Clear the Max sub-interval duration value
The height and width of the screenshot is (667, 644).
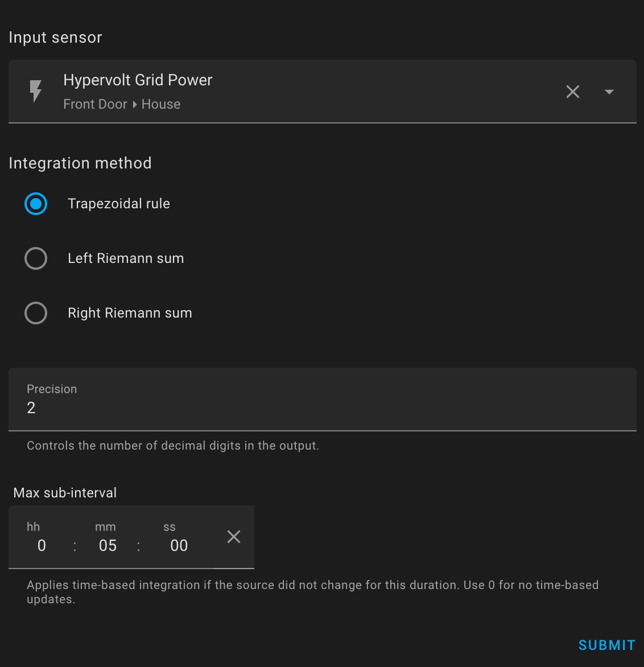tap(234, 537)
